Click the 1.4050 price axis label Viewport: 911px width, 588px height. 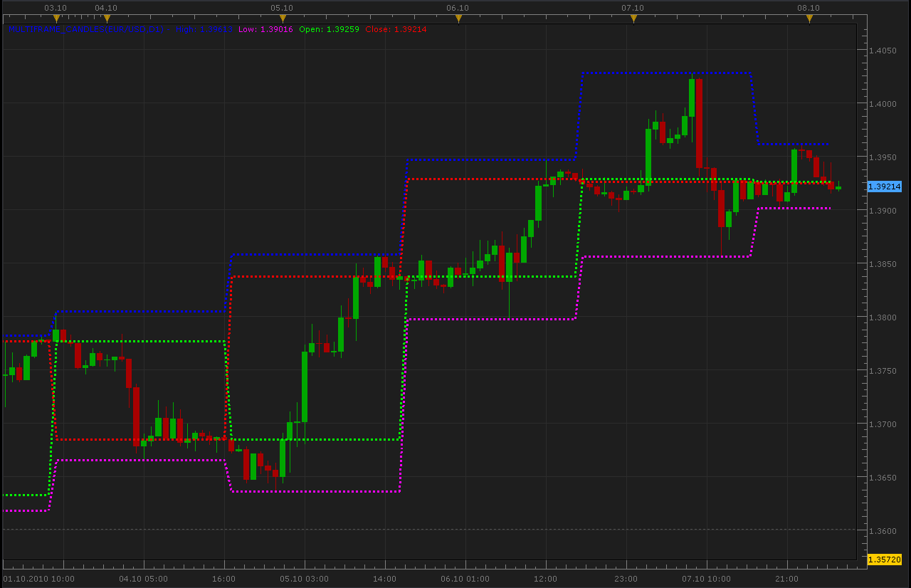coord(883,51)
